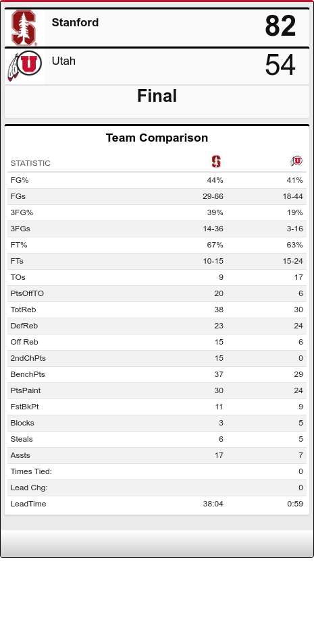Click the TotReb statistic row
Image resolution: width=314 pixels, height=644 pixels.
(x=157, y=310)
